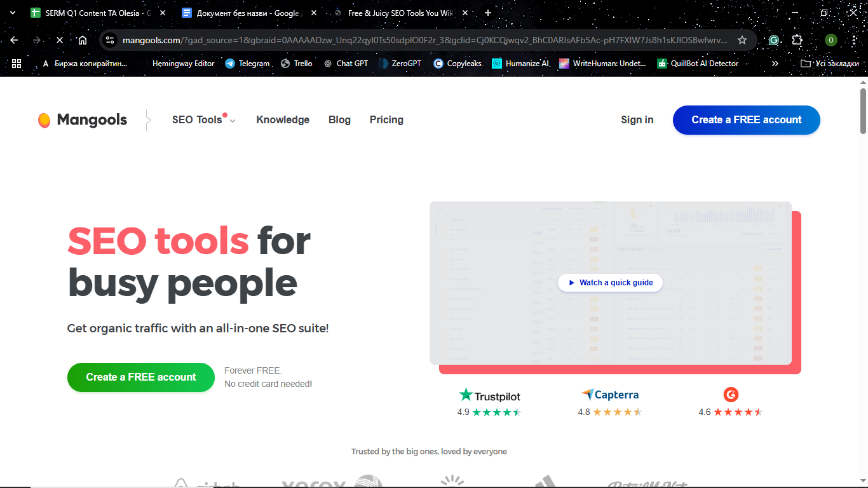Close the Документ без назви tab
This screenshot has height=488, width=868.
tap(314, 13)
